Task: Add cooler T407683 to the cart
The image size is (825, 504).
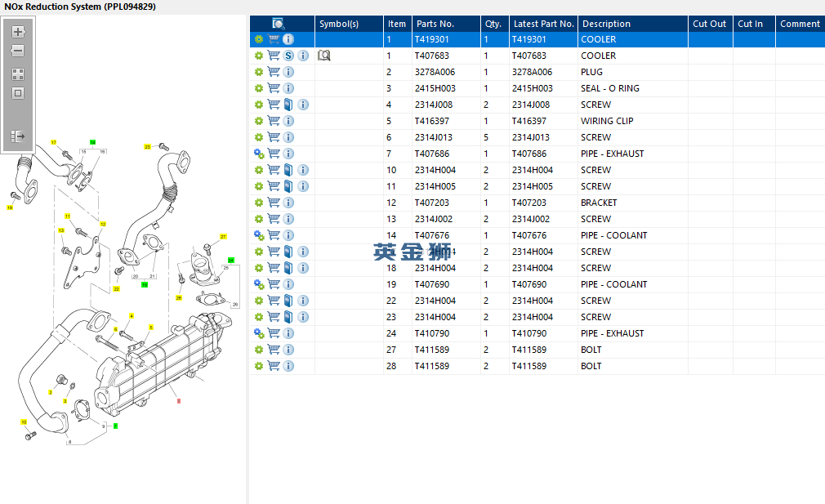Action: tap(274, 56)
